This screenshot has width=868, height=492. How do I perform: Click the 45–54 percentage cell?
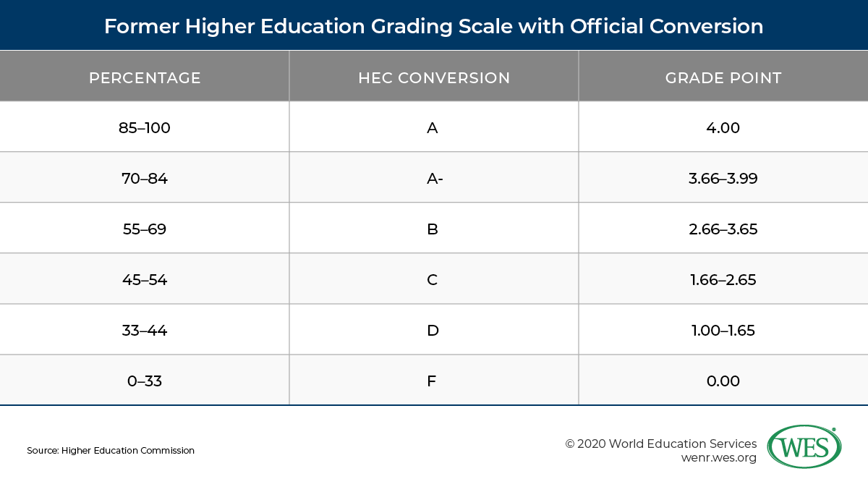pyautogui.click(x=145, y=280)
